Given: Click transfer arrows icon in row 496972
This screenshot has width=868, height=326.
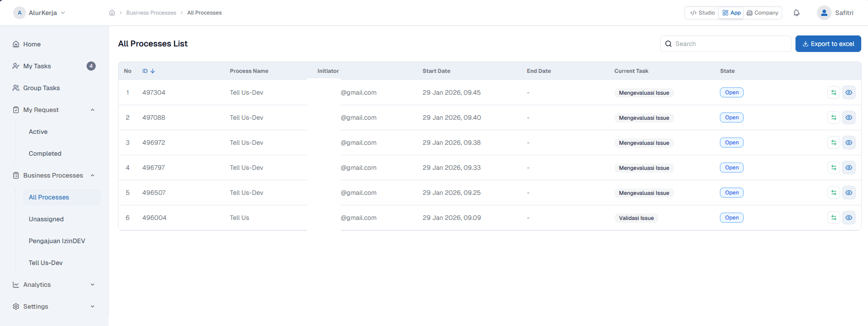Looking at the screenshot, I should [833, 143].
